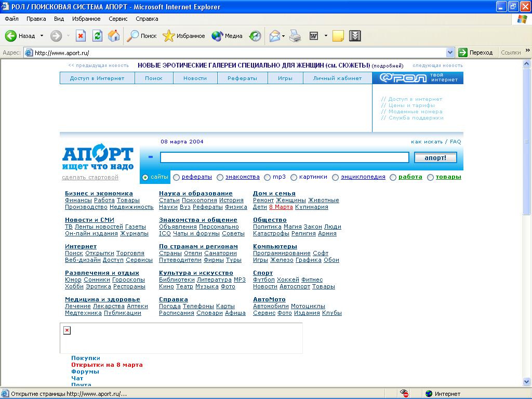This screenshot has height=399, width=532.
Task: Open the Файл menu
Action: (x=11, y=19)
